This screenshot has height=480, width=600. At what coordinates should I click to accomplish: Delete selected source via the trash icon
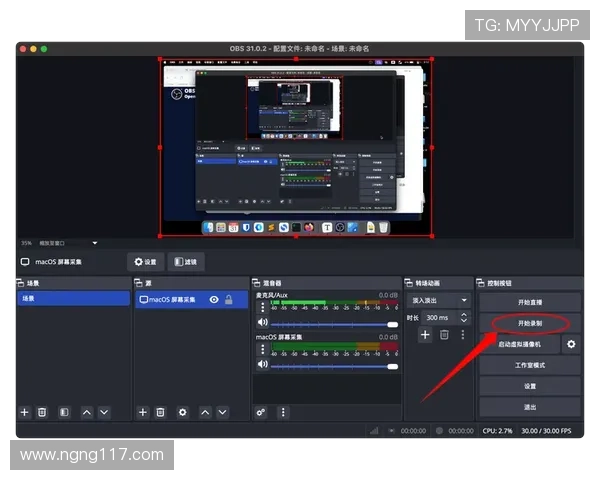[x=160, y=412]
